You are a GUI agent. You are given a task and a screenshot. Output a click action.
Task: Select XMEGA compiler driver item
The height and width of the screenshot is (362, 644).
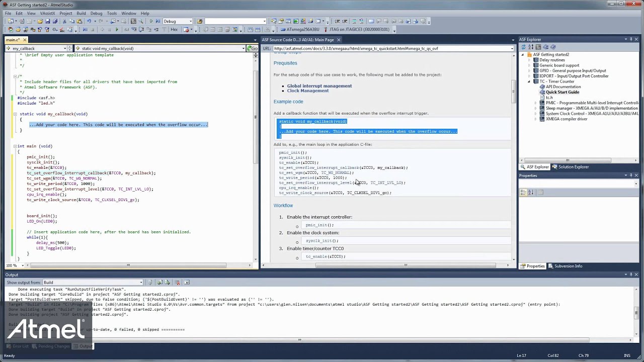tap(567, 119)
